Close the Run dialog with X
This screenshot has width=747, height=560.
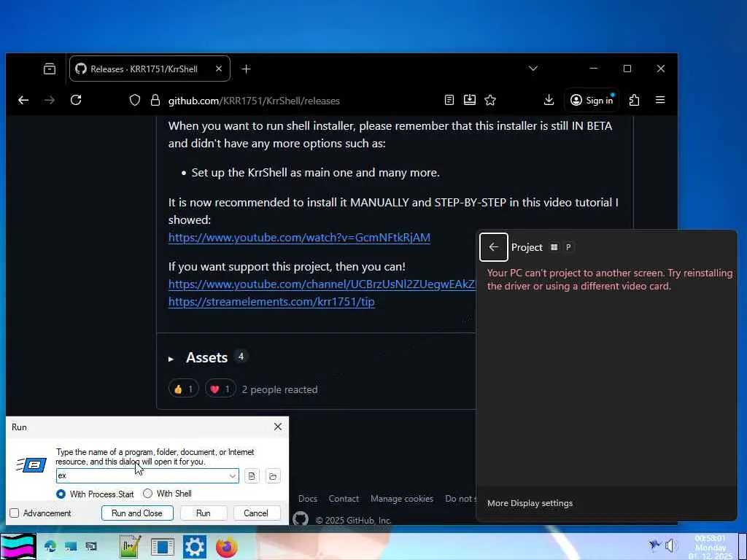click(x=278, y=427)
